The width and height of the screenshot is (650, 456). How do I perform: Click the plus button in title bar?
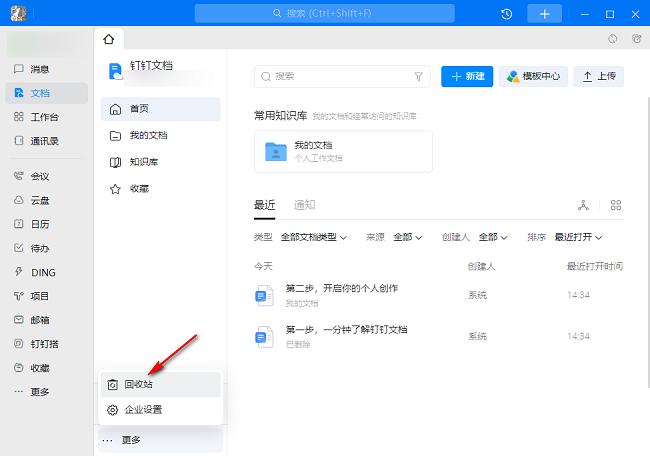point(544,14)
